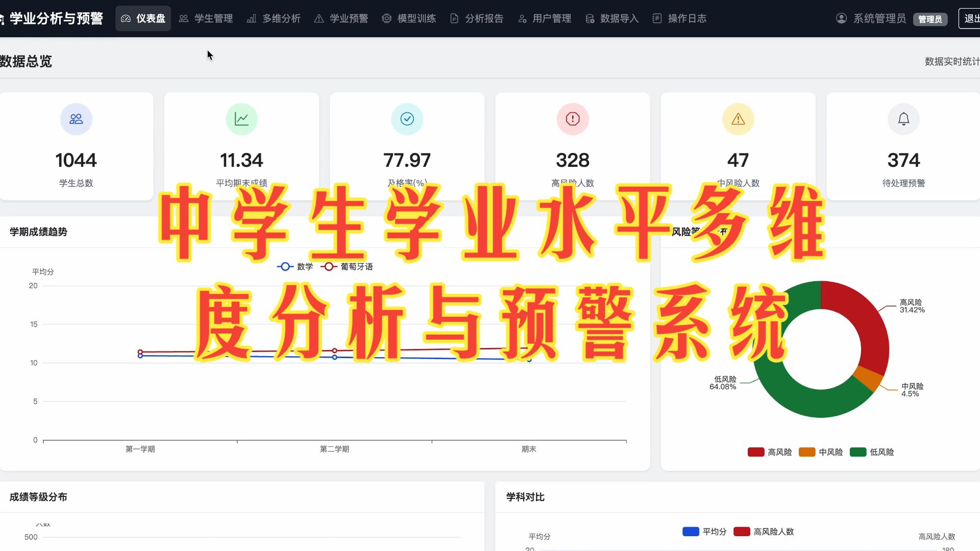980x551 pixels.
Task: Click the document icon for 分析报告
Action: point(454,18)
